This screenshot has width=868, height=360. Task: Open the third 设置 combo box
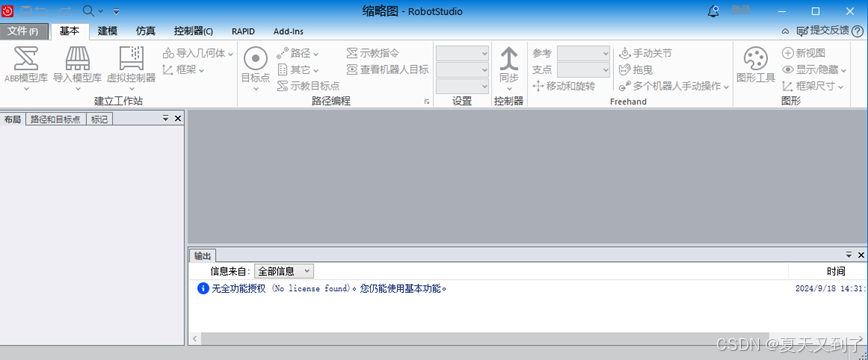[462, 86]
